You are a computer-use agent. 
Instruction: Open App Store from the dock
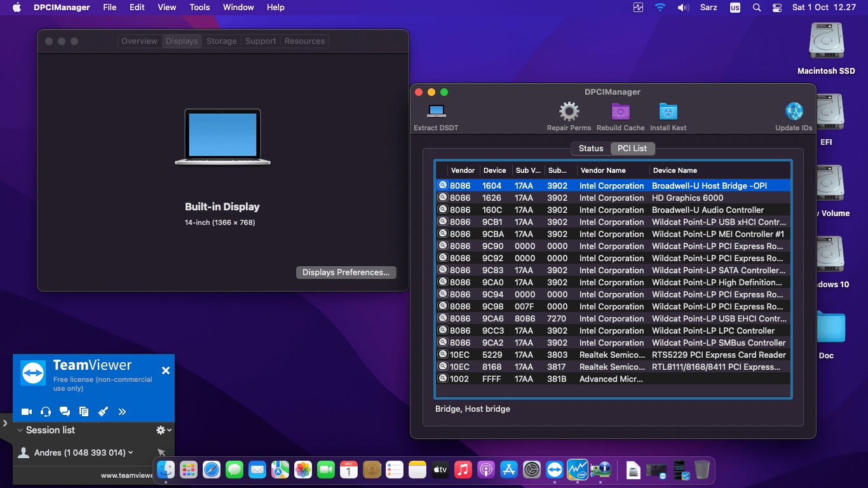point(509,470)
